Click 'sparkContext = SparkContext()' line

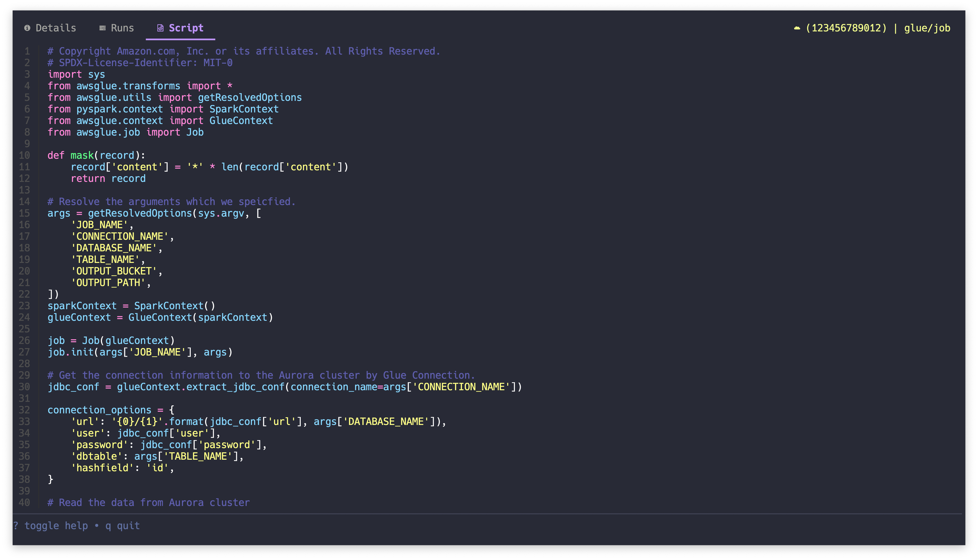click(131, 306)
